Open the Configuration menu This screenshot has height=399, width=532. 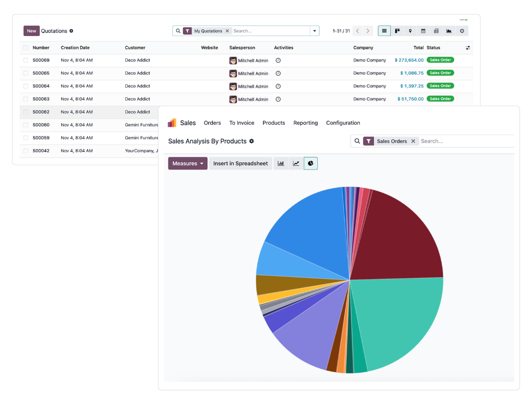(x=343, y=123)
